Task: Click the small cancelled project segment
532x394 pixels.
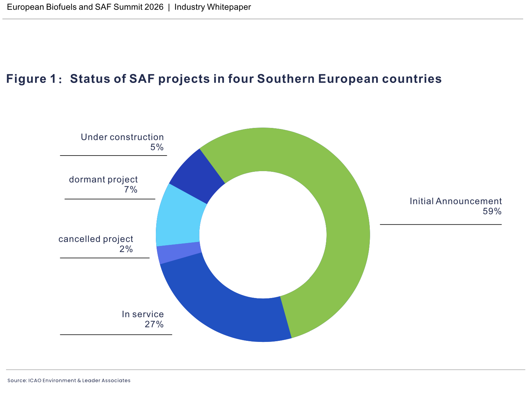Action: (179, 253)
